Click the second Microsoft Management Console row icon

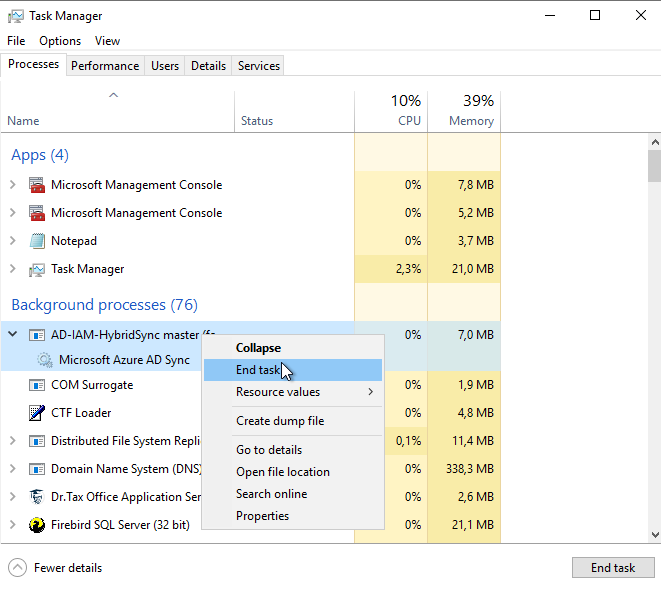pos(37,213)
